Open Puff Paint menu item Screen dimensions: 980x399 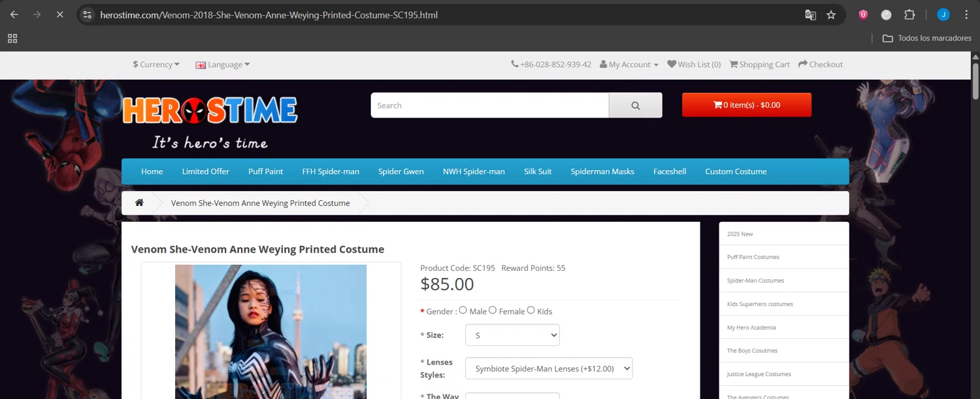click(266, 171)
